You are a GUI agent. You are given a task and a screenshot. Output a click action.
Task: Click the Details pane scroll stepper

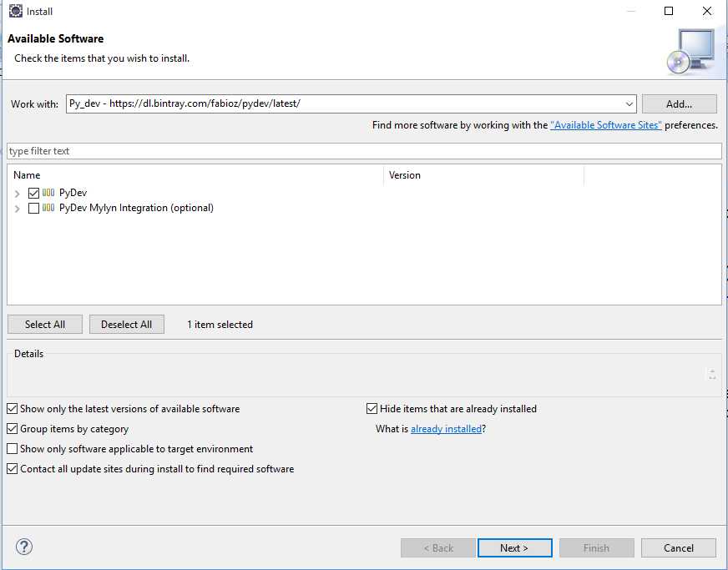pos(712,374)
